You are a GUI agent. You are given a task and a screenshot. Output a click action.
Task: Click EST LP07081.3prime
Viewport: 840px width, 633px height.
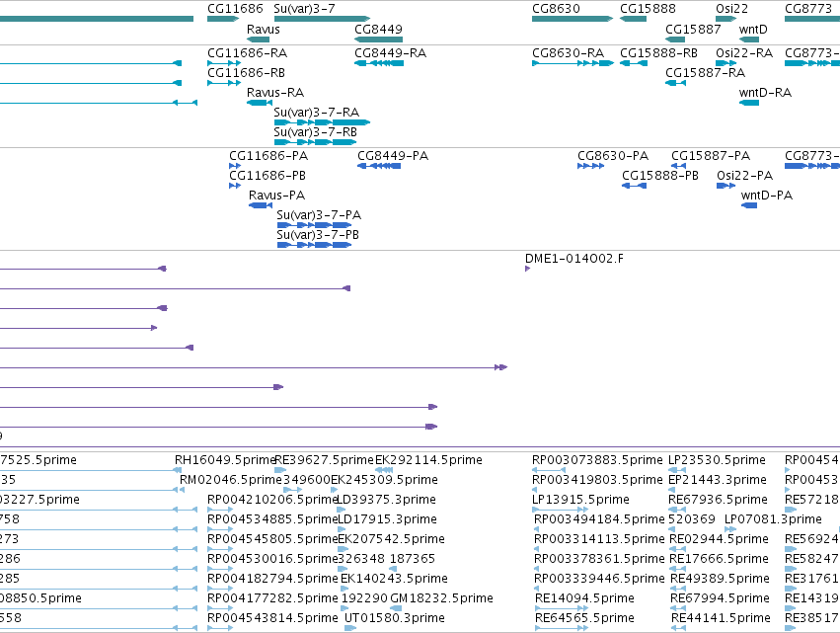tap(773, 519)
